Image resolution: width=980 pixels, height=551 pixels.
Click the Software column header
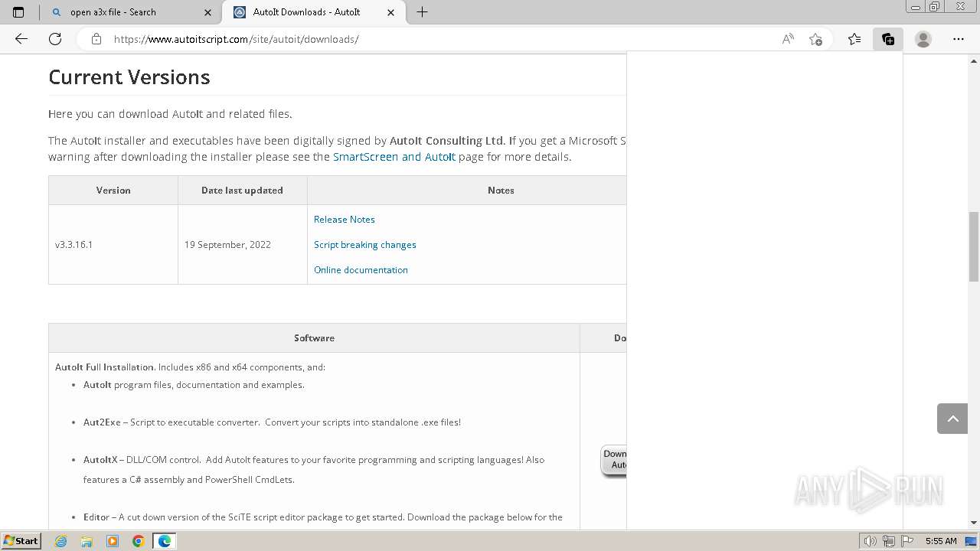coord(314,338)
